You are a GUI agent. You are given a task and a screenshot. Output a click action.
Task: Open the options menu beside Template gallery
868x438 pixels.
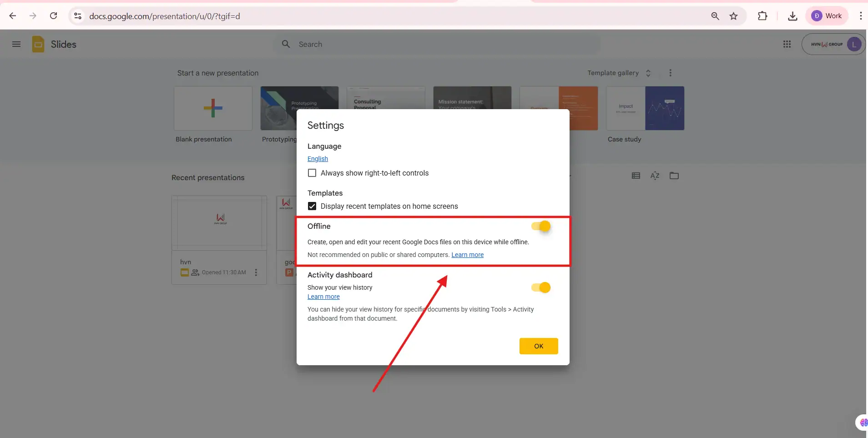tap(671, 73)
